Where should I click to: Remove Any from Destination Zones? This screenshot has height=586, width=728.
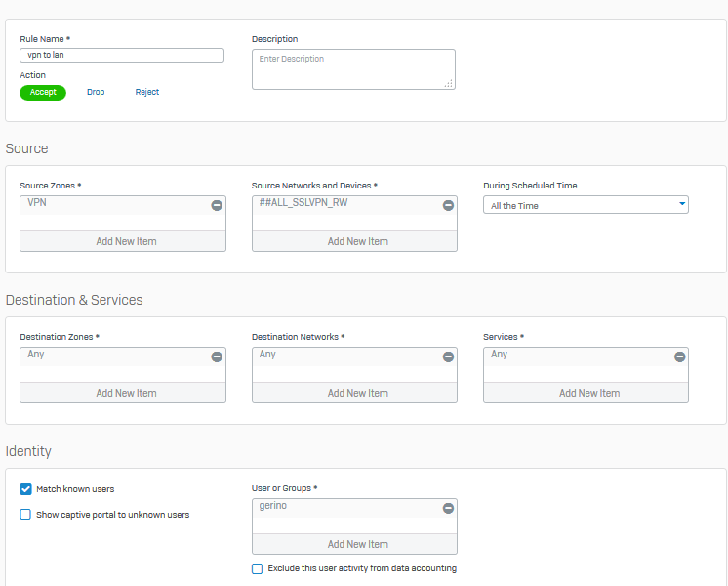coord(217,356)
